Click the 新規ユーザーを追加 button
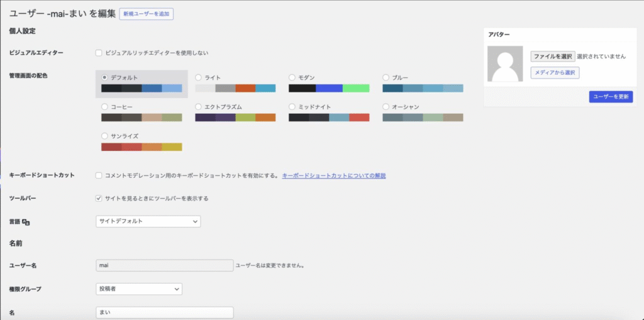This screenshot has width=644, height=320. point(146,13)
